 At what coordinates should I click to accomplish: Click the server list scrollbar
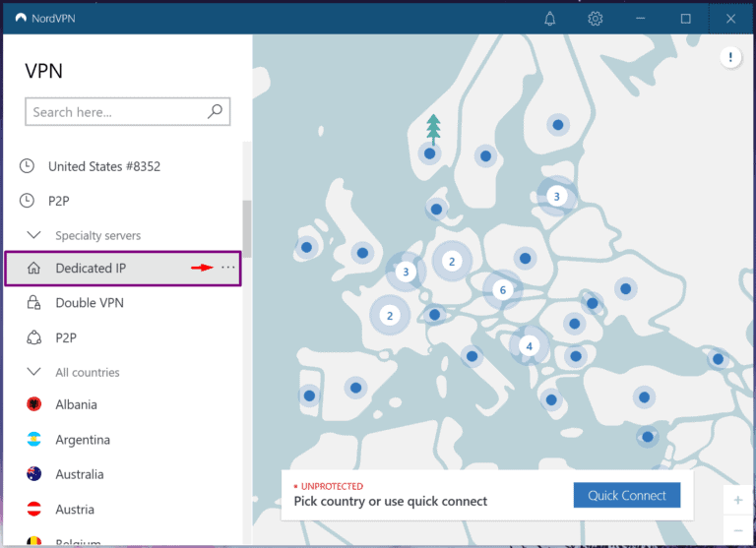tap(247, 226)
